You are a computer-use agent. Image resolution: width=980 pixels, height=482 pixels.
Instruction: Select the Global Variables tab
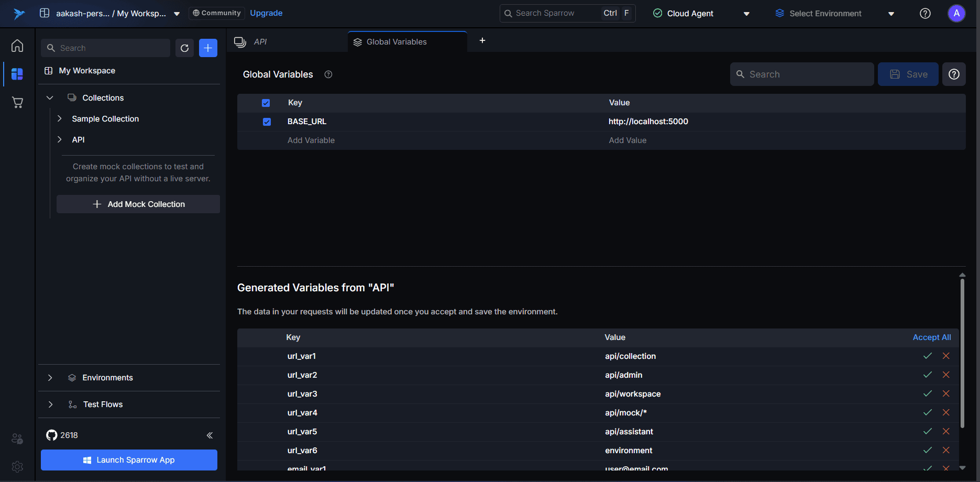[x=408, y=42]
